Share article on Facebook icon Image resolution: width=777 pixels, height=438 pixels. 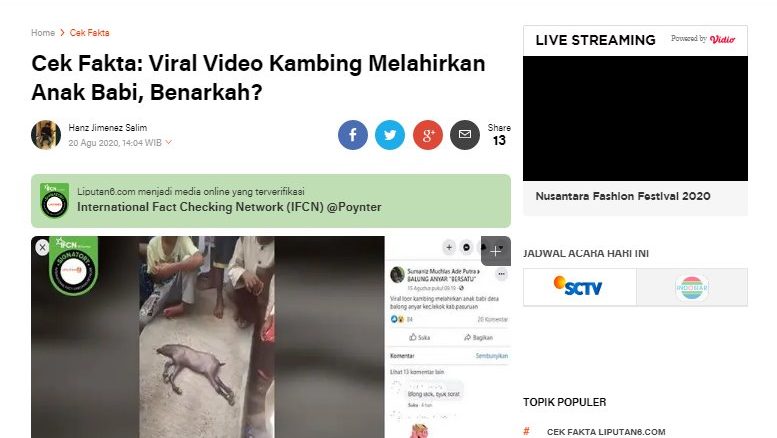point(353,135)
